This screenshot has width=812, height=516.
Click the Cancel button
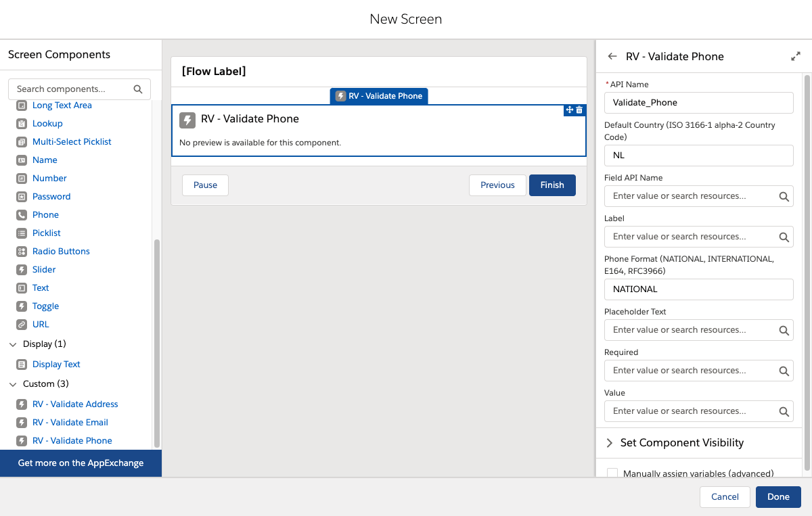[725, 497]
